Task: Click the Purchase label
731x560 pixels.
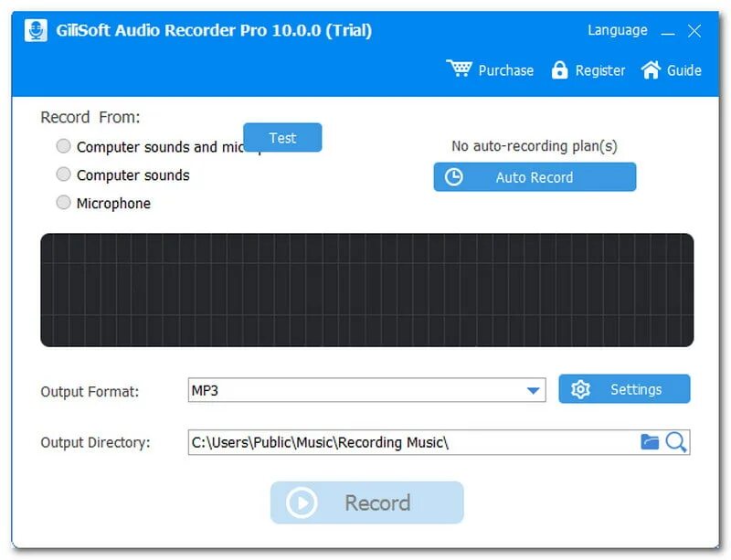Action: pyautogui.click(x=506, y=70)
